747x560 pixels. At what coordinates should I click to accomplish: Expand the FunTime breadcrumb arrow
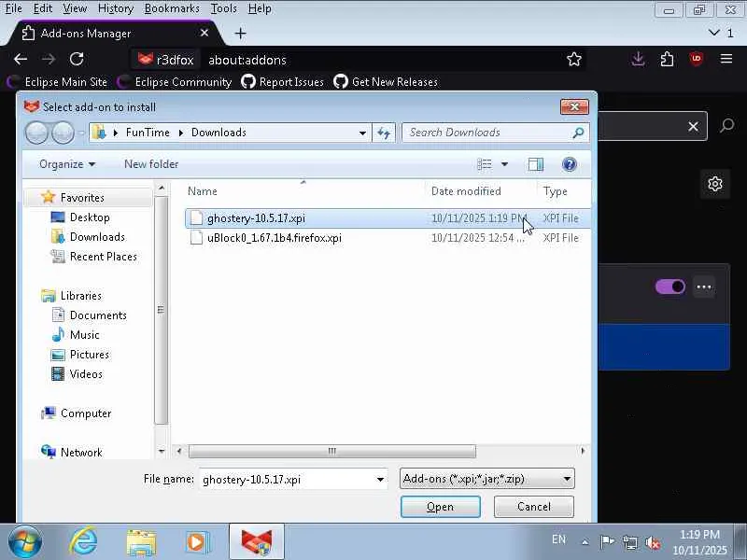pyautogui.click(x=181, y=133)
